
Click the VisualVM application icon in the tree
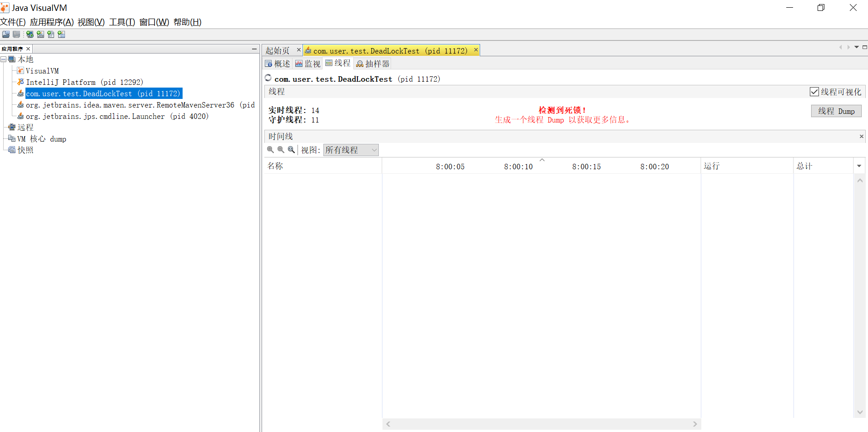[20, 70]
